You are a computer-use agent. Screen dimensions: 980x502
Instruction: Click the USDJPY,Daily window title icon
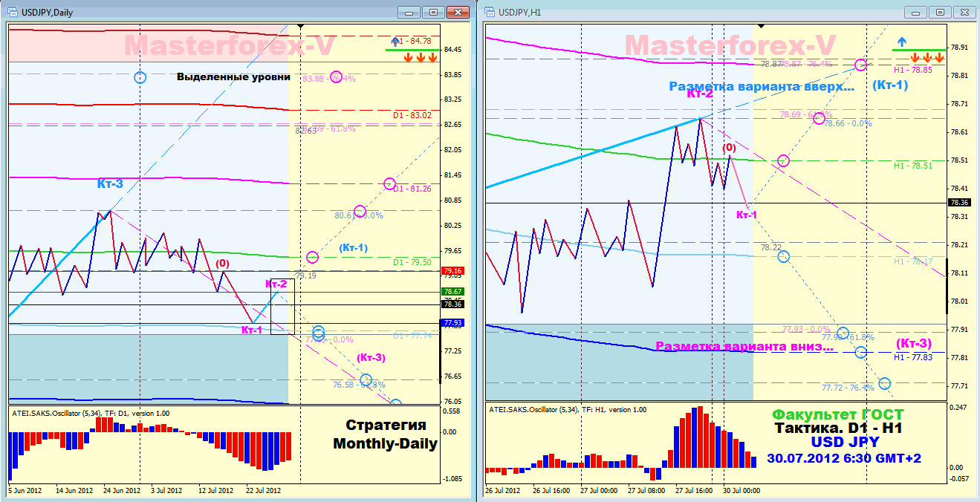[13, 12]
